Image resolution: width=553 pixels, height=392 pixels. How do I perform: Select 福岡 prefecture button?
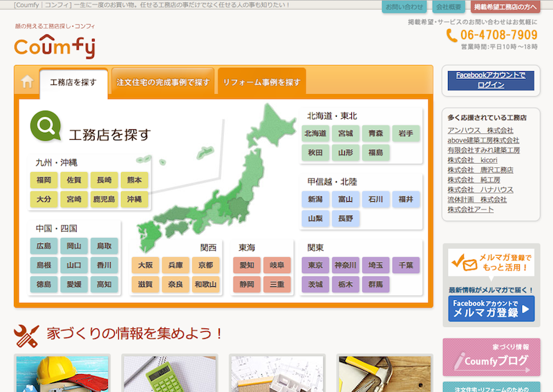tap(44, 180)
